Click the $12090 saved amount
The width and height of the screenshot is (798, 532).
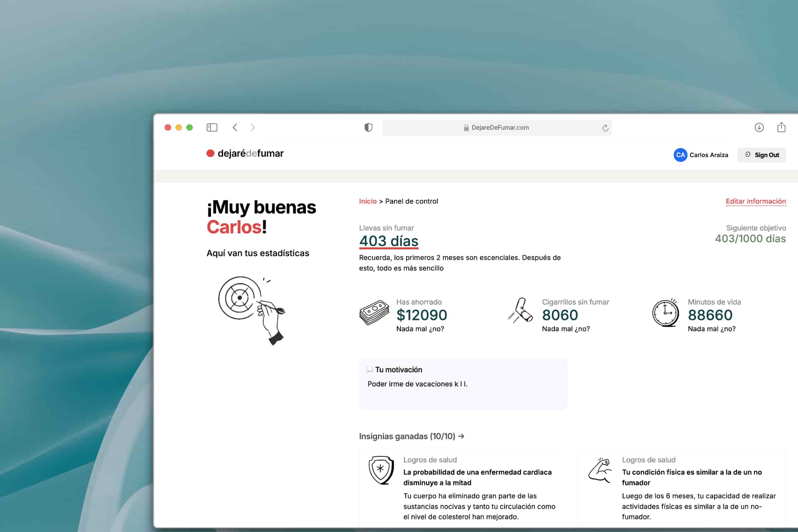pyautogui.click(x=421, y=315)
